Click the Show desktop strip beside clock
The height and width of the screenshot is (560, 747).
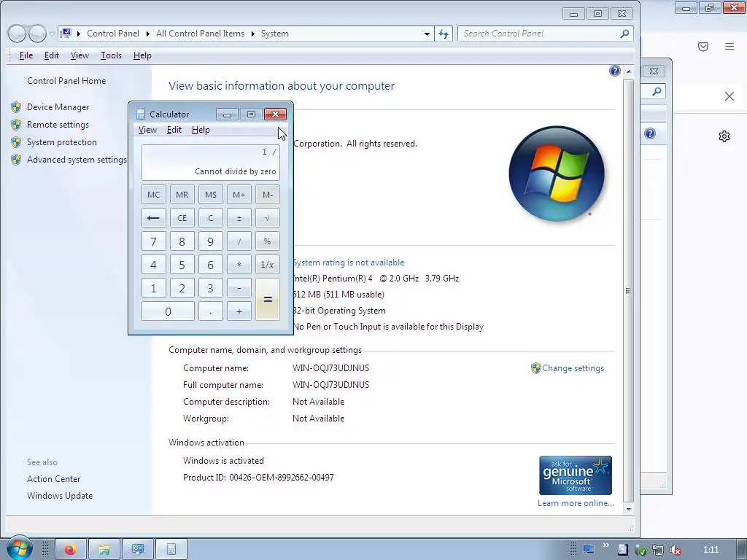point(743,550)
